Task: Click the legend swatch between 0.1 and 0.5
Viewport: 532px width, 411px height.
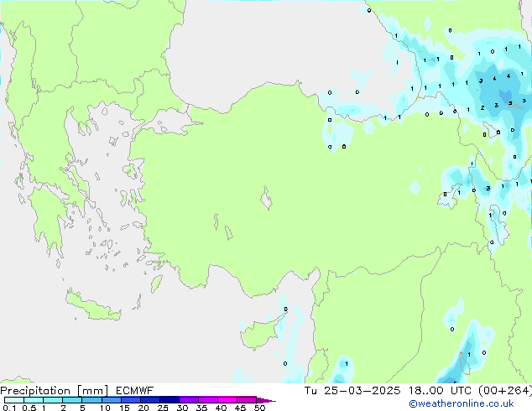Action: pos(14,400)
